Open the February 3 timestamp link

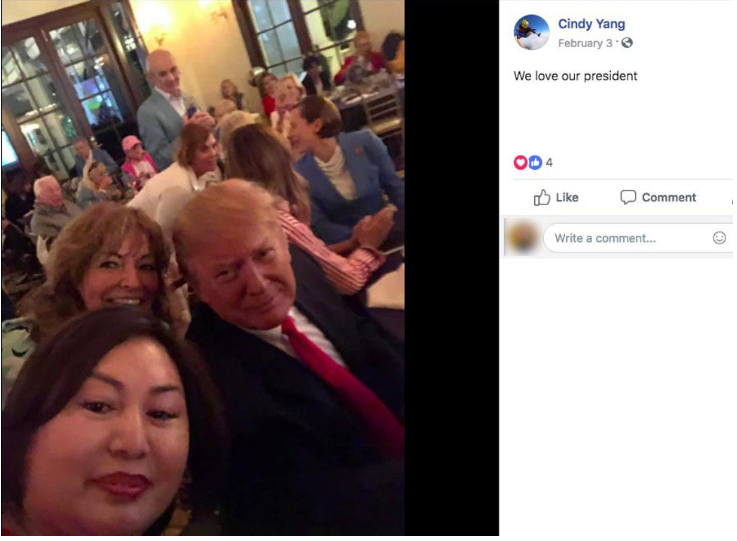click(x=585, y=43)
